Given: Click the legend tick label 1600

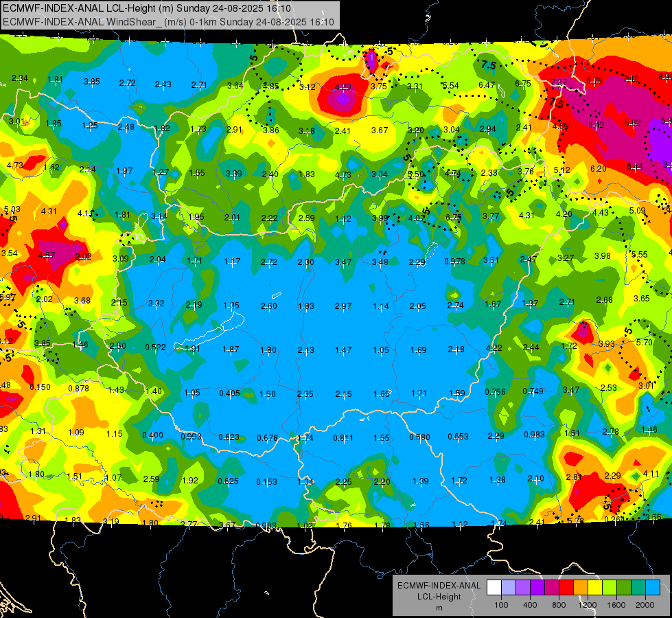Looking at the screenshot, I should tap(616, 605).
